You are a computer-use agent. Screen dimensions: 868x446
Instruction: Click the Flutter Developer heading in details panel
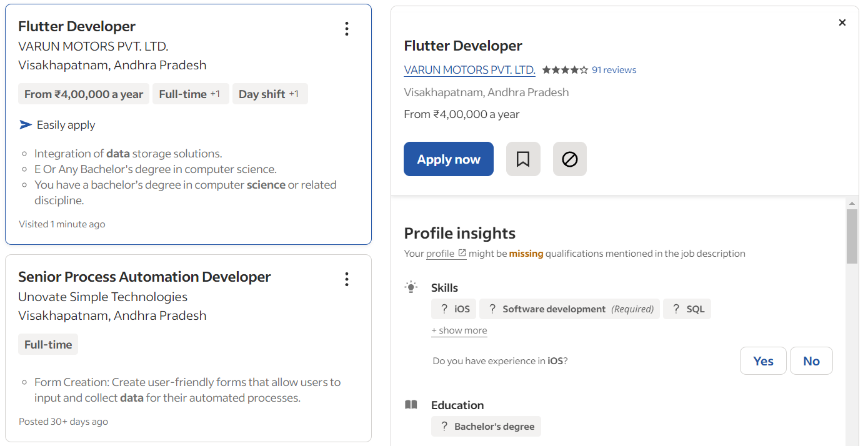click(463, 46)
